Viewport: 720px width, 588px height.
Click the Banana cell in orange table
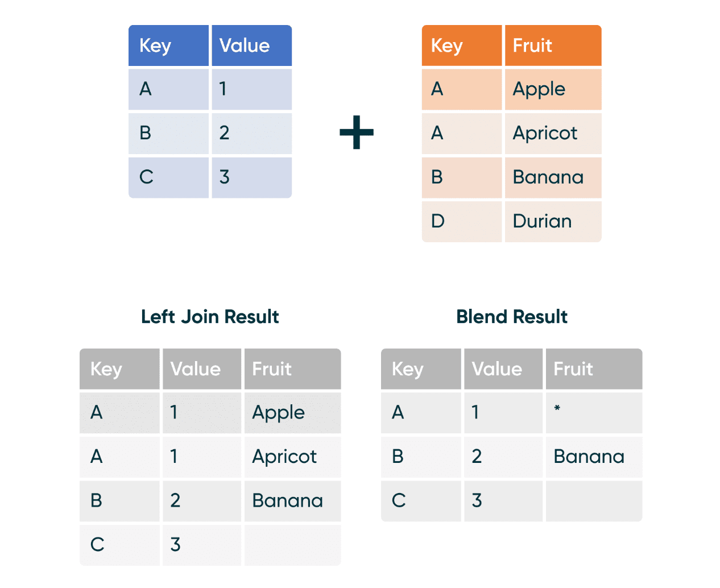(553, 177)
